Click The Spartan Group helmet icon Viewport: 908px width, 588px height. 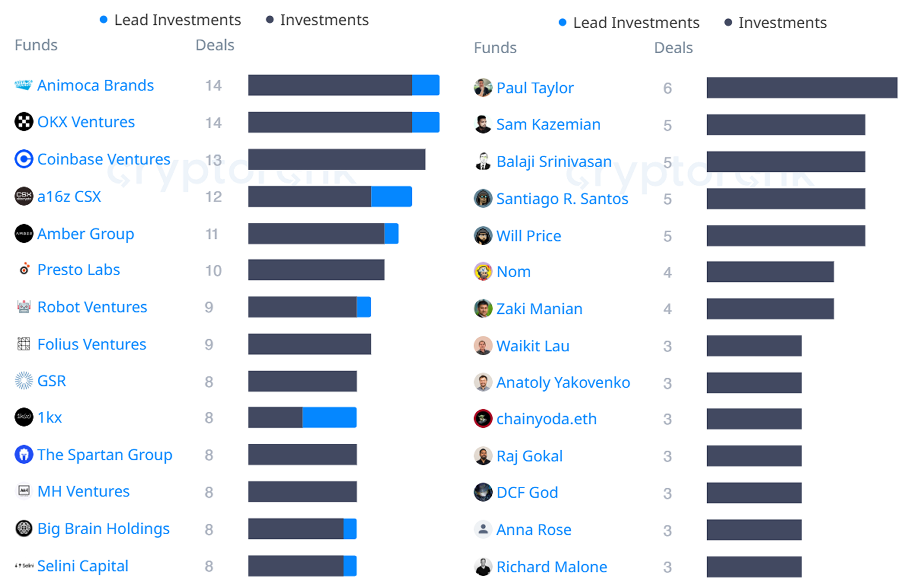(x=24, y=454)
